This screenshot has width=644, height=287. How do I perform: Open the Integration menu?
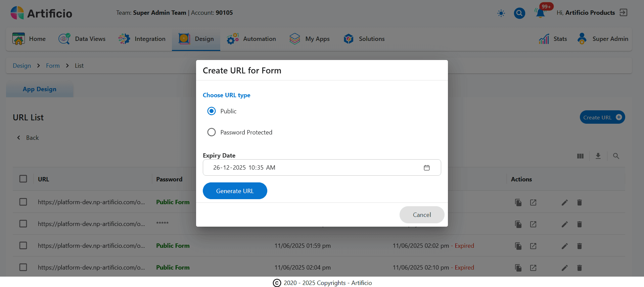coord(142,39)
